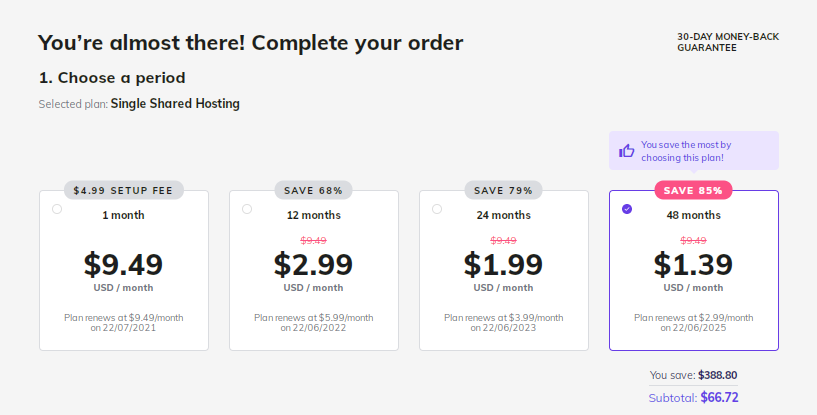Click the thumbs-up icon in the savings tip
Viewport: 817px width, 415px height.
click(627, 151)
